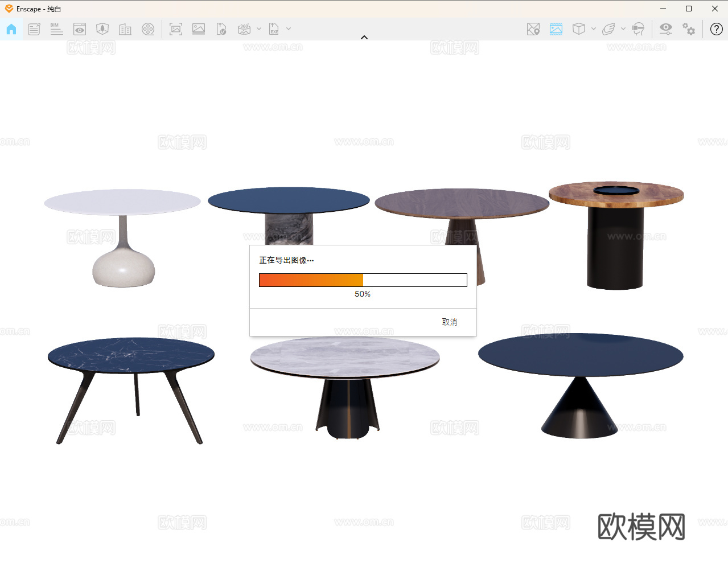Viewport: 728px width, 587px height.
Task: Click the export progress bar
Action: [x=363, y=280]
